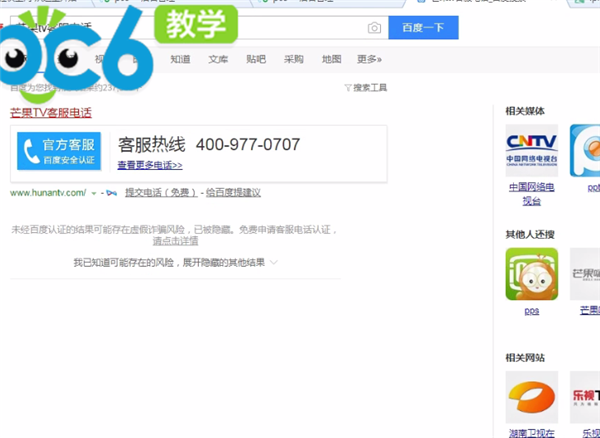Screen dimensions: 600x438
Task: Open the 湖南卫视在 link text
Action: [x=532, y=433]
